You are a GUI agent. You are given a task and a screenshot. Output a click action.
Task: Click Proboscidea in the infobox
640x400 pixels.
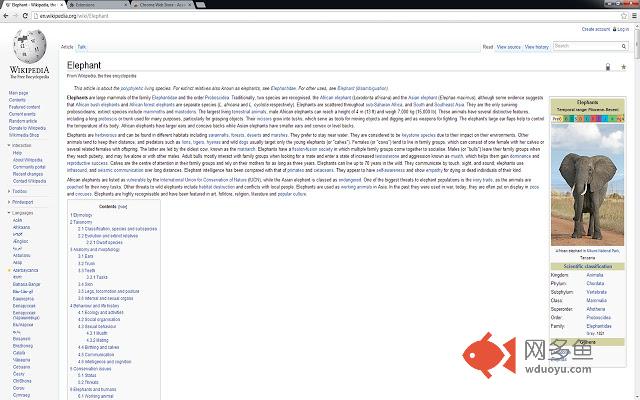point(598,318)
